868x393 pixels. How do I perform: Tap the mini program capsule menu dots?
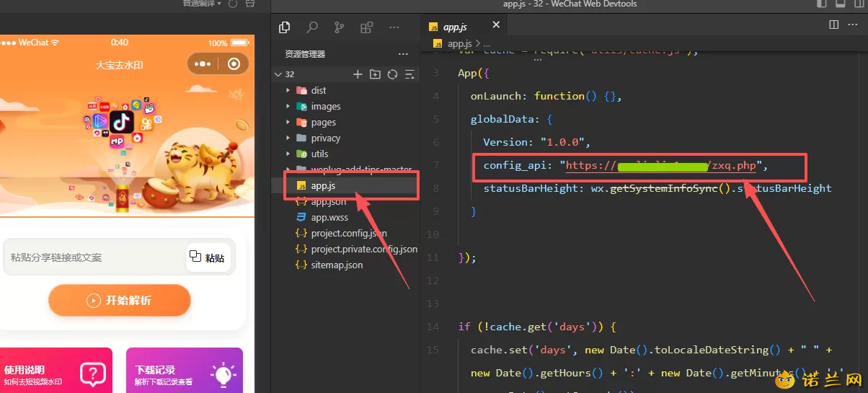pyautogui.click(x=203, y=64)
